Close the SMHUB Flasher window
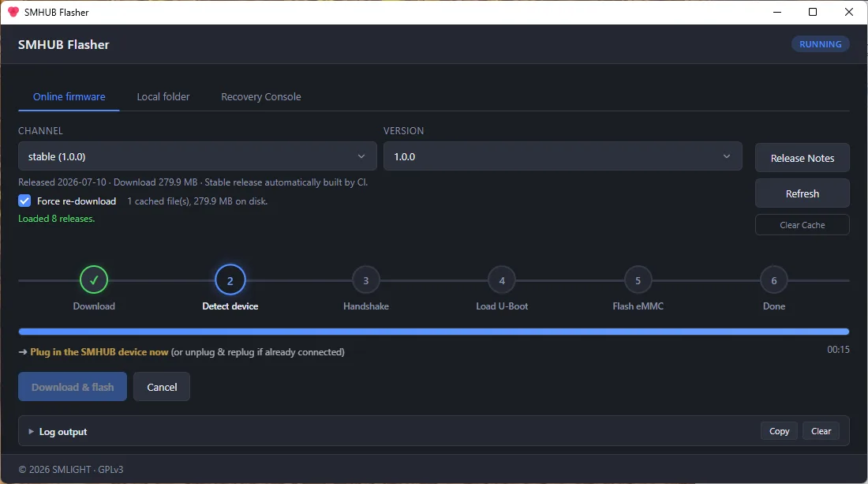The width and height of the screenshot is (868, 484). coord(848,12)
